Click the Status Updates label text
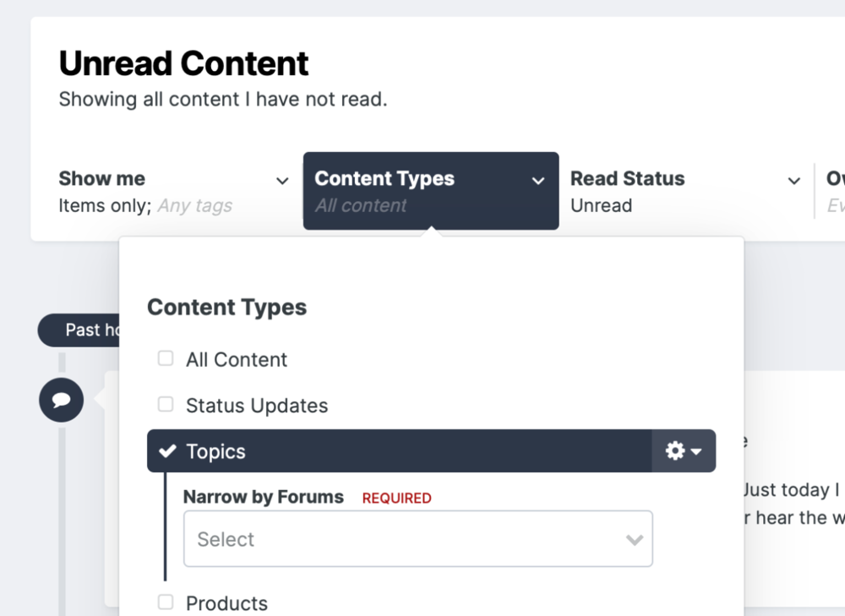 click(257, 406)
